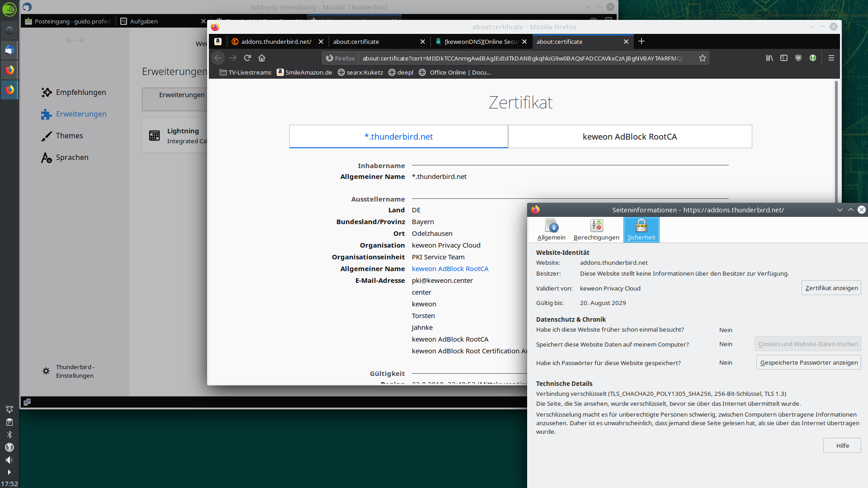Open Firefox hamburger menu
Viewport: 868px width, 488px height.
831,58
